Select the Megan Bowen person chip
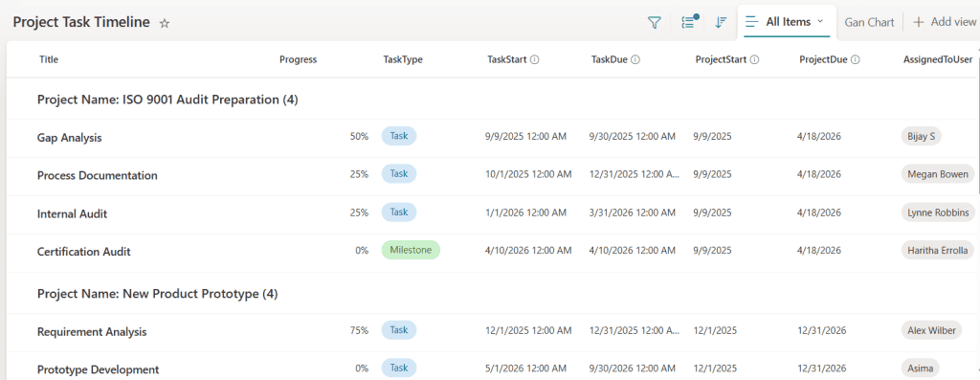 point(938,174)
